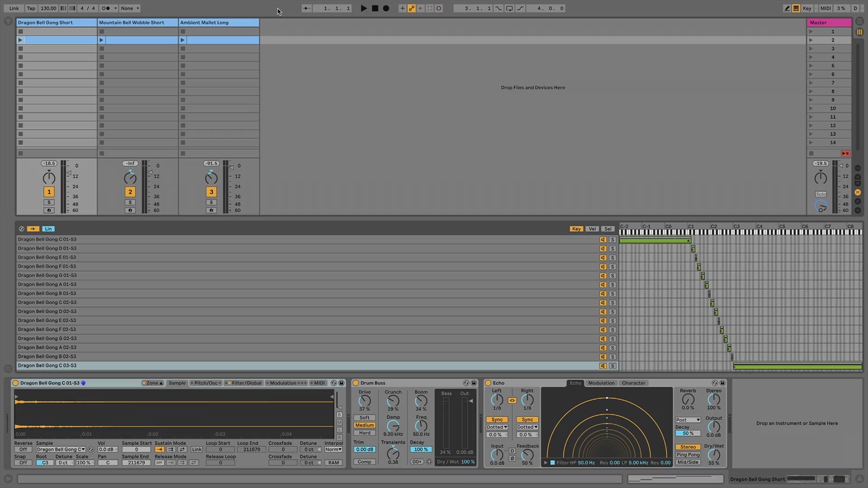This screenshot has width=868, height=488.
Task: Deactivate track 3 Ambient Mallet Long
Action: pyautogui.click(x=211, y=192)
